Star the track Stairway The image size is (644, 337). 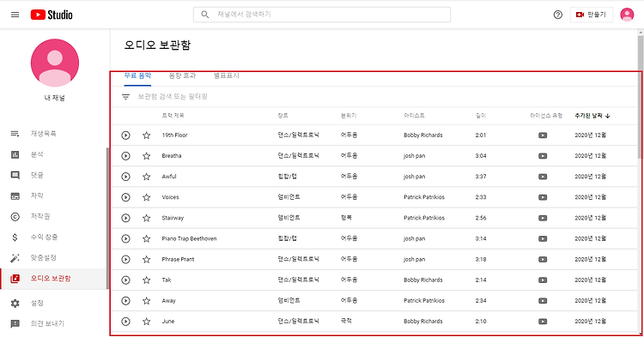tap(146, 218)
